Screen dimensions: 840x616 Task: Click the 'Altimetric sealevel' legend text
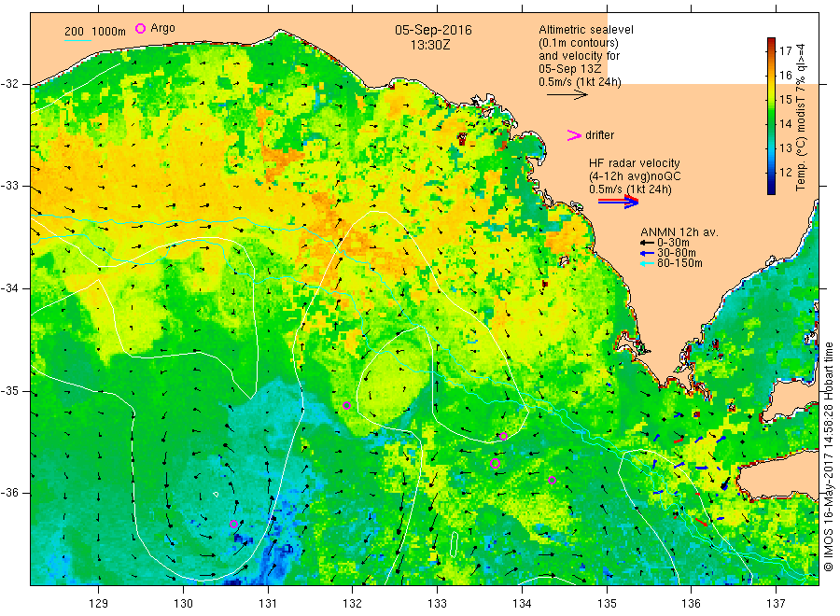[x=586, y=30]
